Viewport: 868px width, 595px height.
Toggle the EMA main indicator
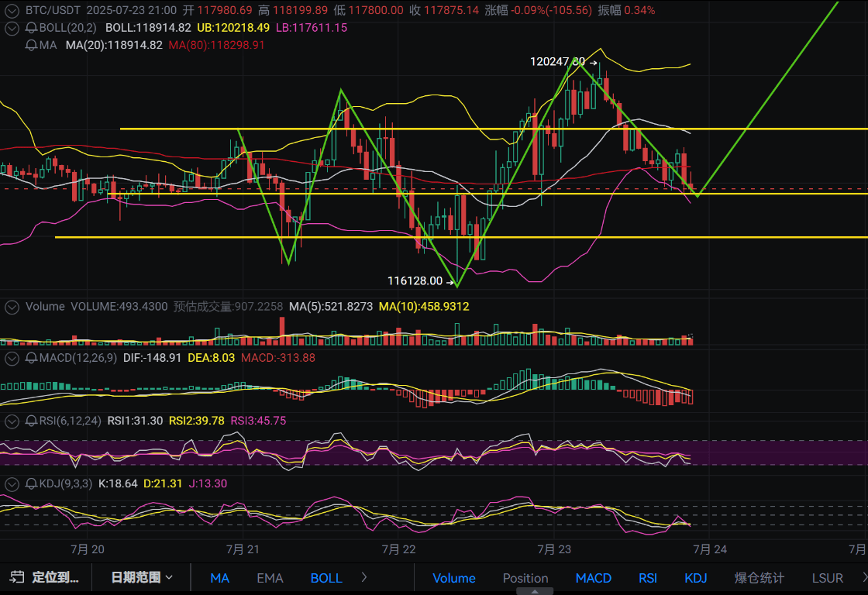[x=270, y=578]
